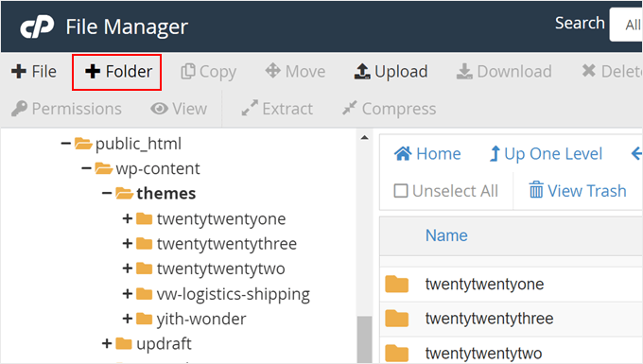The width and height of the screenshot is (643, 364).
Task: Click the cPanel logo icon
Action: tap(37, 26)
